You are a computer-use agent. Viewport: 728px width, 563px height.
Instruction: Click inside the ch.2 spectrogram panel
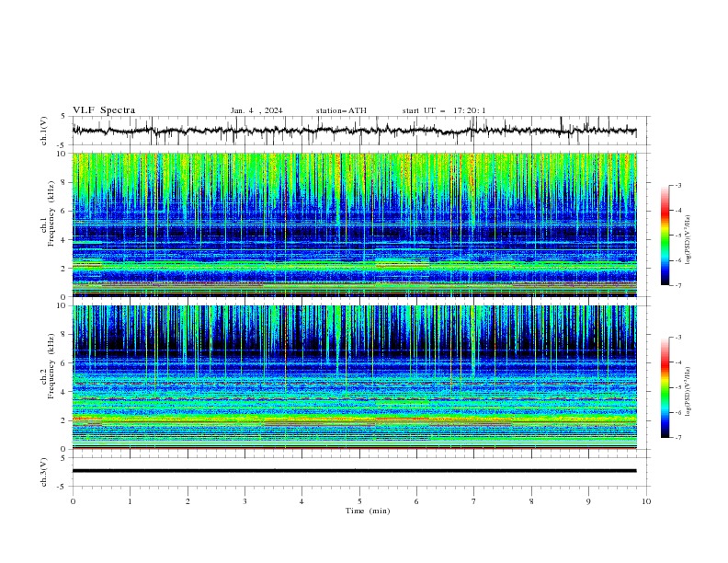coord(354,377)
